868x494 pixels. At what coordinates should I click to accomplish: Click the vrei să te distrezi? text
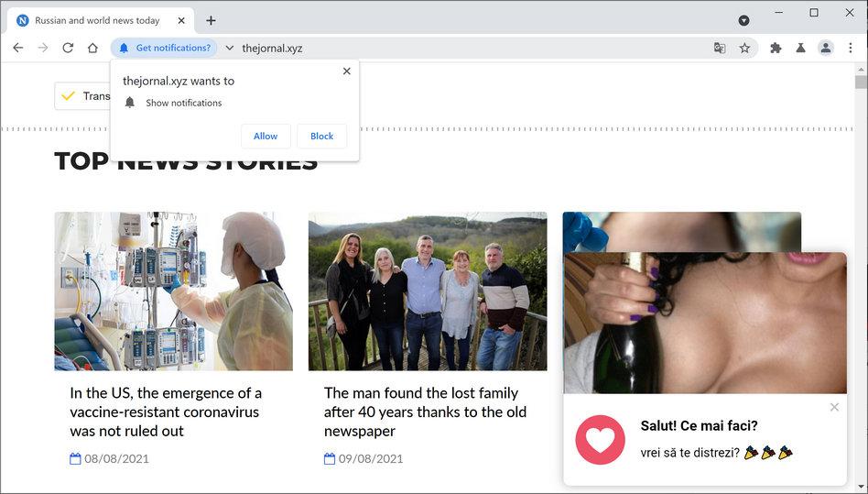(x=689, y=453)
